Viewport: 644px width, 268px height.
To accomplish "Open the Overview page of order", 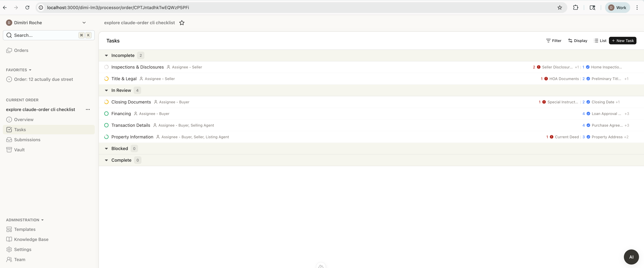I will pos(24,120).
